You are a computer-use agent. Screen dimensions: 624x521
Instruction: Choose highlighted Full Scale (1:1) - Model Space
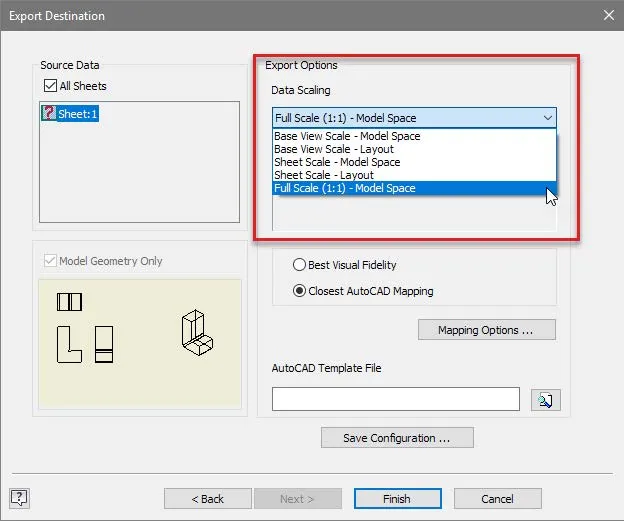pos(414,188)
